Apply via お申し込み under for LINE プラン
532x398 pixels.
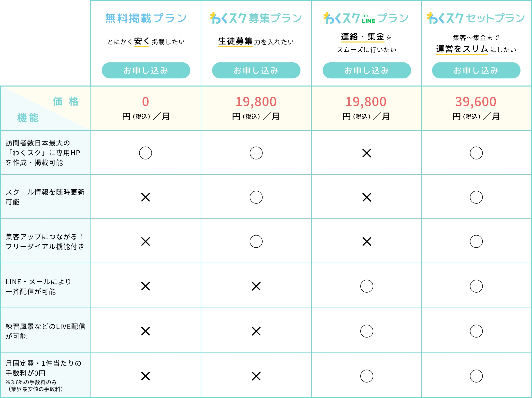click(367, 71)
